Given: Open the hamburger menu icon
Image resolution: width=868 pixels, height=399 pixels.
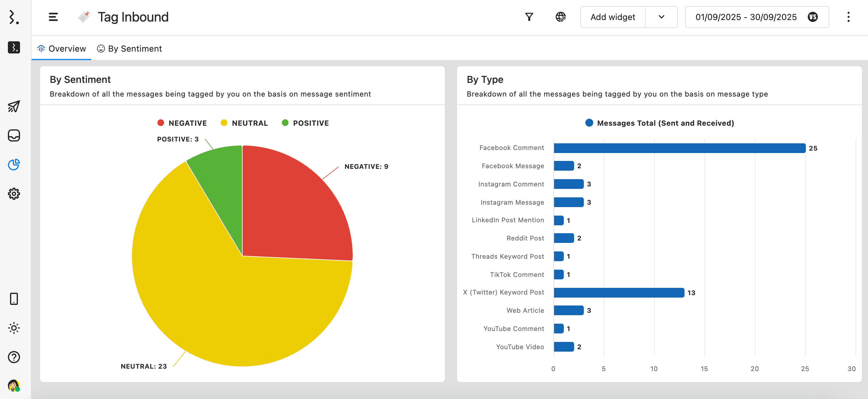Looking at the screenshot, I should tap(53, 17).
